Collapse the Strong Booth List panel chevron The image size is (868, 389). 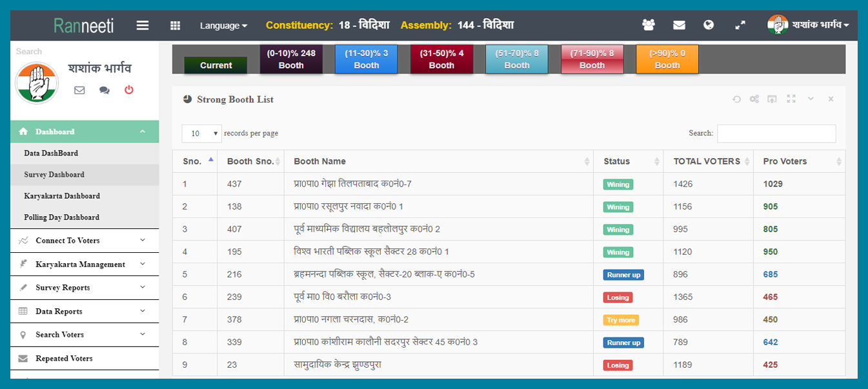pyautogui.click(x=811, y=99)
